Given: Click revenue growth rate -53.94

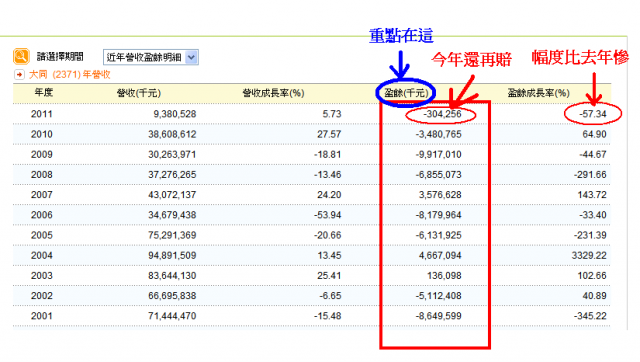Looking at the screenshot, I should coord(327,215).
